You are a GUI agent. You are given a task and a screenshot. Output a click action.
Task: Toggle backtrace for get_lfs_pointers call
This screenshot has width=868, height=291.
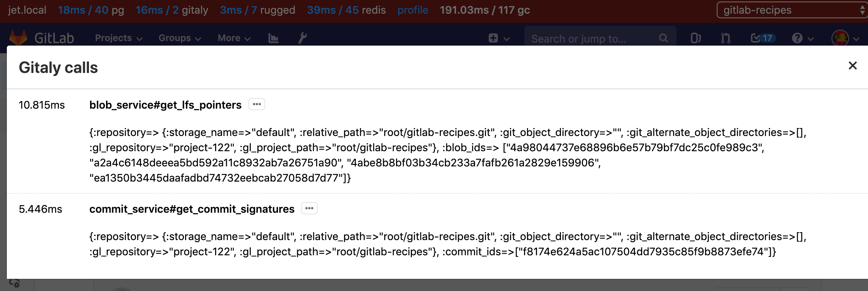pos(257,104)
